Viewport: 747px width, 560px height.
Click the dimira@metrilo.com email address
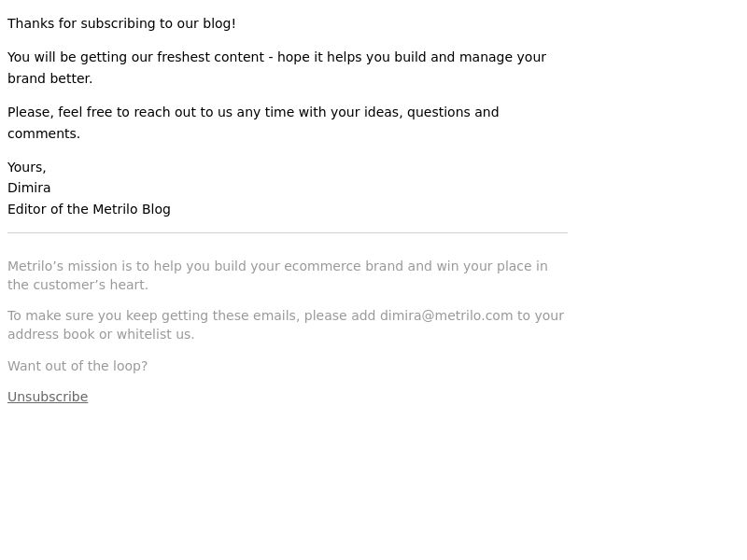point(446,315)
